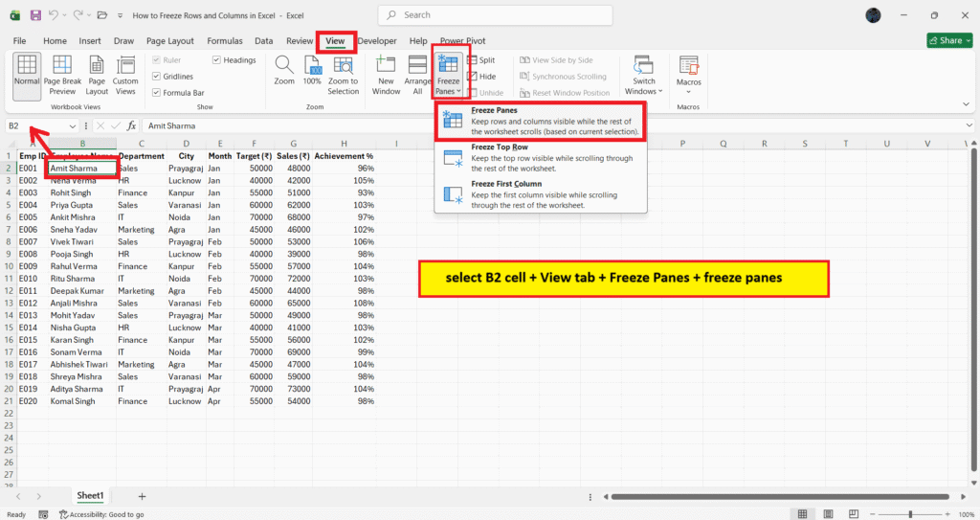Click Arrange All windows
Viewport: 980px width, 520px height.
click(x=417, y=75)
